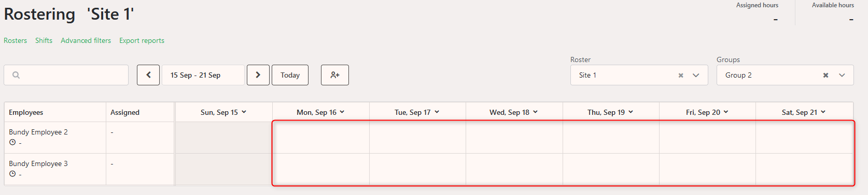Jump to the current week with Today
The height and width of the screenshot is (195, 868).
pos(290,75)
